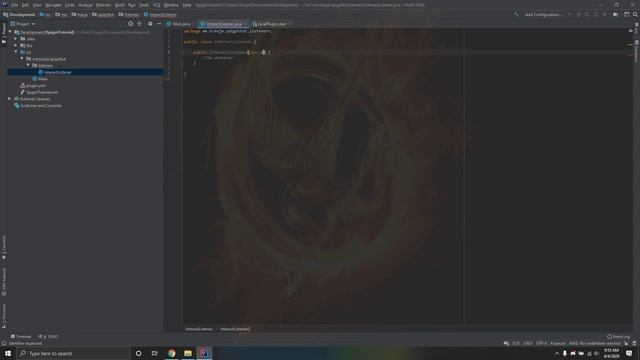The width and height of the screenshot is (640, 360).
Task: Open Cortana from taskbar
Action: click(138, 353)
